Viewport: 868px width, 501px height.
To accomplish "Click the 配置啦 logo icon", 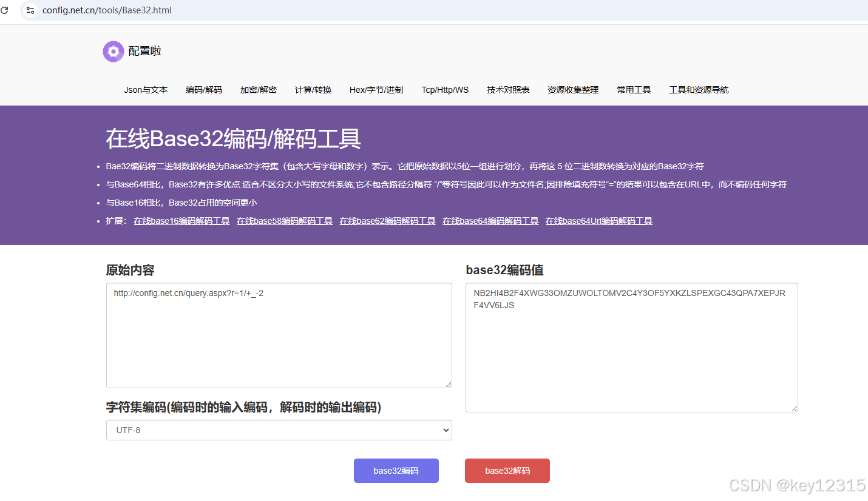I will [113, 51].
